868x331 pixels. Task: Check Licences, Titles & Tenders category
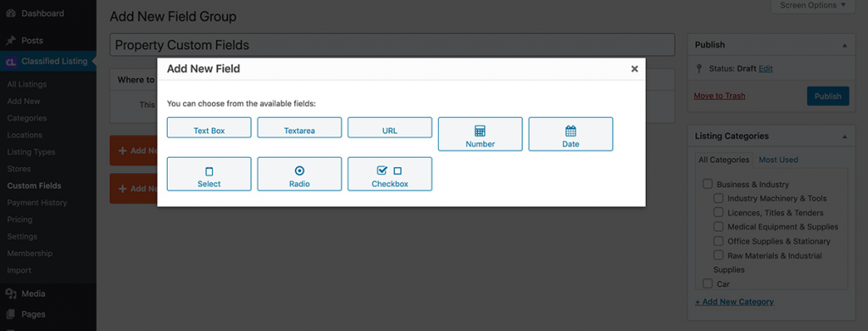pyautogui.click(x=719, y=212)
